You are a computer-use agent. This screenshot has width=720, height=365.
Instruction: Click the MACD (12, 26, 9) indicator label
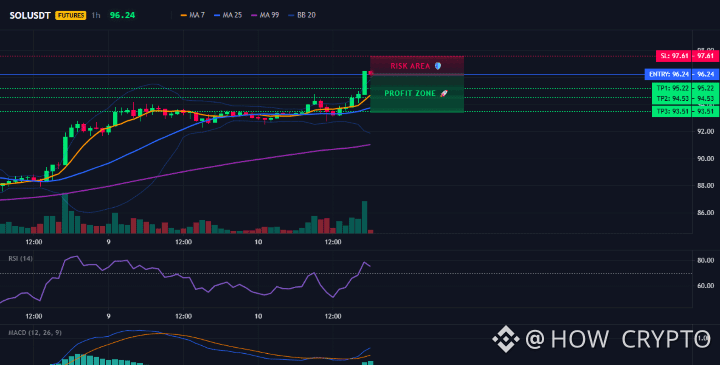35,332
